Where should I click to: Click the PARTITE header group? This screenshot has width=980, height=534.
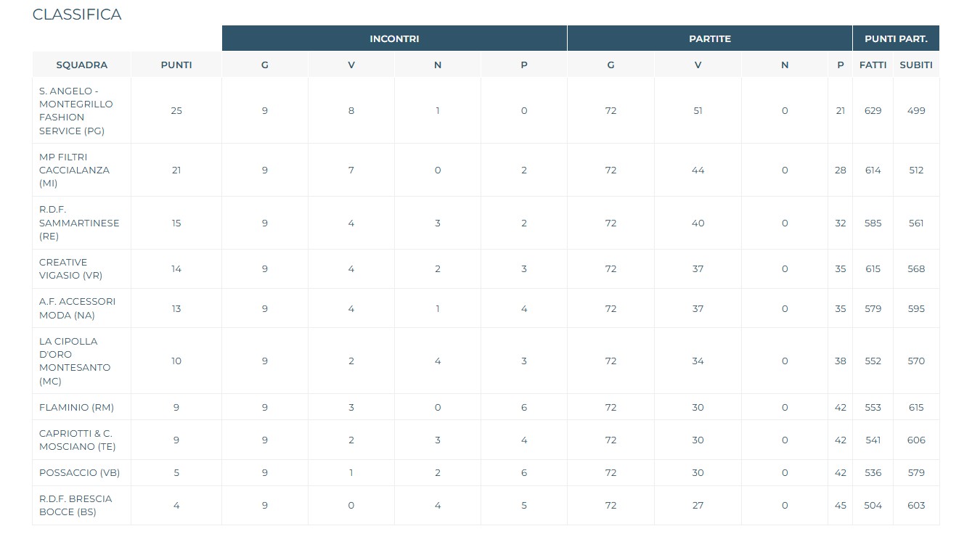point(709,38)
